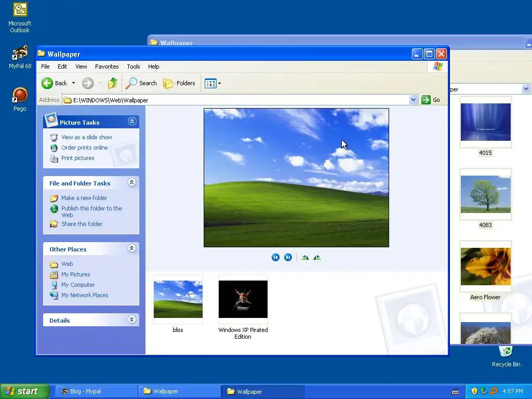Expand address dropdown in back Wallpaper window
This screenshot has width=532, height=399.
pyautogui.click(x=526, y=89)
